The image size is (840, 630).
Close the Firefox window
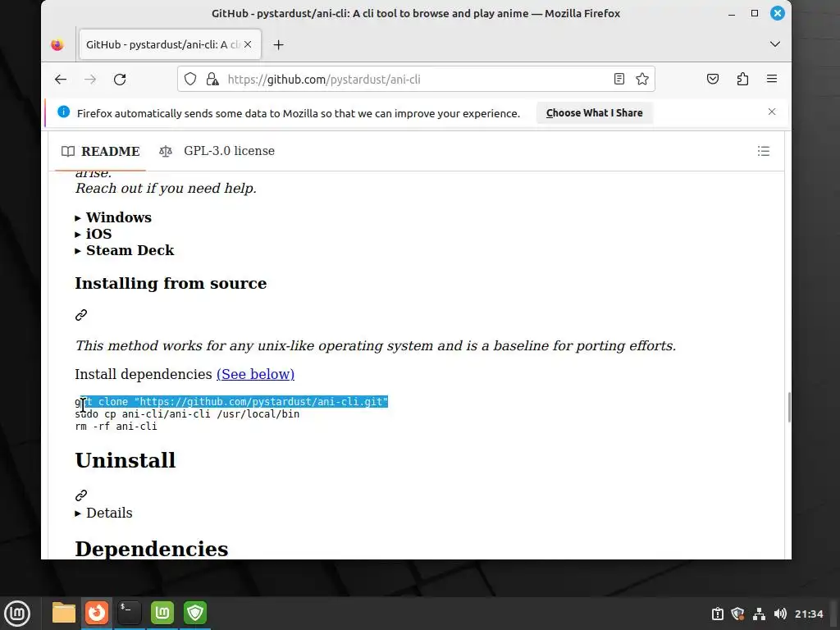pyautogui.click(x=778, y=13)
